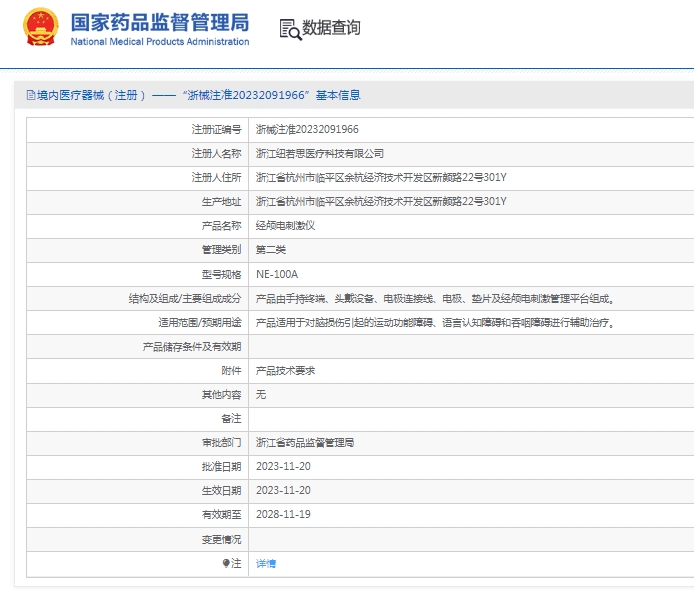Select the 结构及组成 description text
Screen dimensions: 694x590
tap(435, 299)
